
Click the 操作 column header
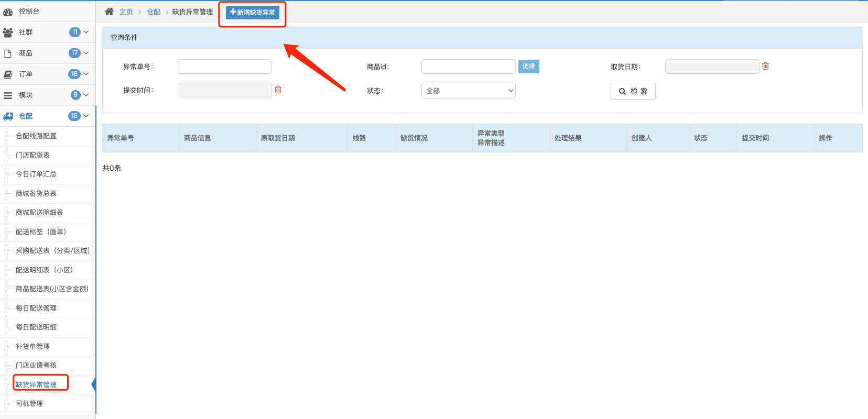838,138
